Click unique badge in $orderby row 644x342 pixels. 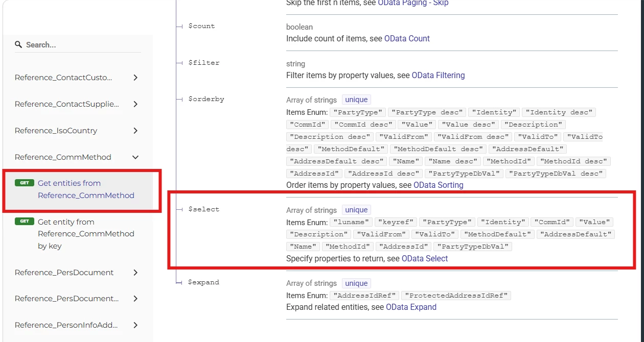pos(356,100)
